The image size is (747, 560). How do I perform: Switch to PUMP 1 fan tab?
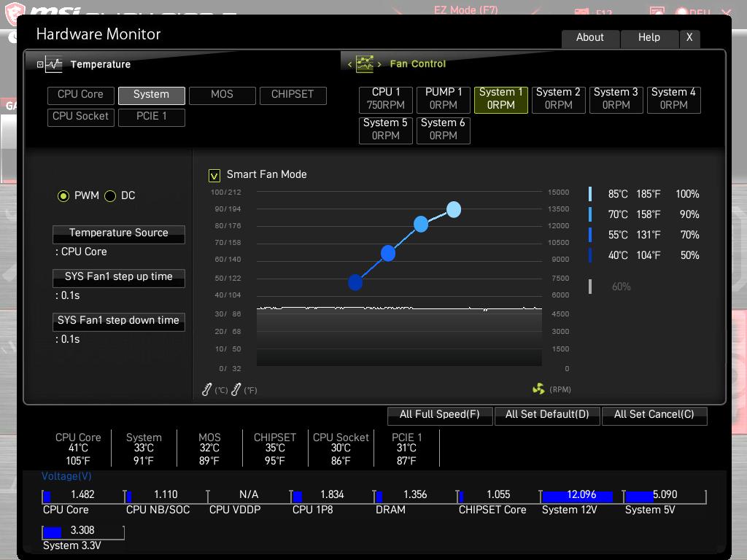[444, 99]
